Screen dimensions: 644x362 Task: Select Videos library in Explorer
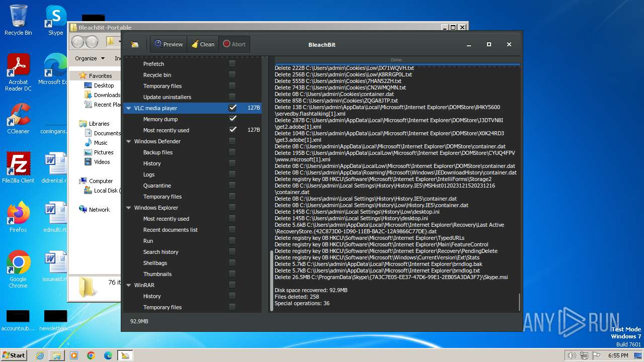tap(97, 162)
